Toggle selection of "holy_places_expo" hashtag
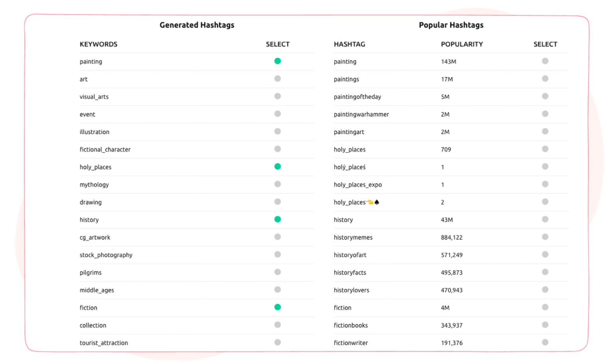The width and height of the screenshot is (613, 364). [545, 184]
